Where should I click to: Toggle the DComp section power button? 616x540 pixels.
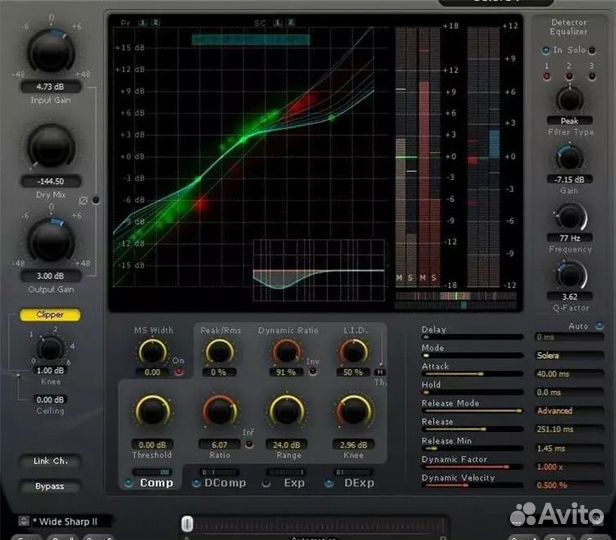(196, 483)
